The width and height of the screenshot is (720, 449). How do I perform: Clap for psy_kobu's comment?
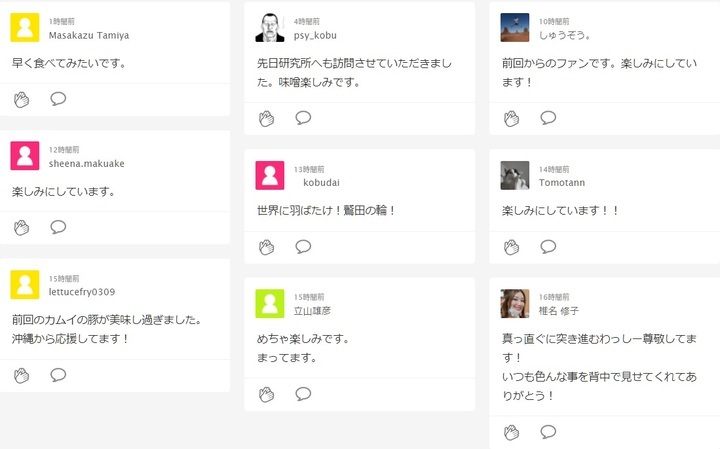(x=267, y=118)
